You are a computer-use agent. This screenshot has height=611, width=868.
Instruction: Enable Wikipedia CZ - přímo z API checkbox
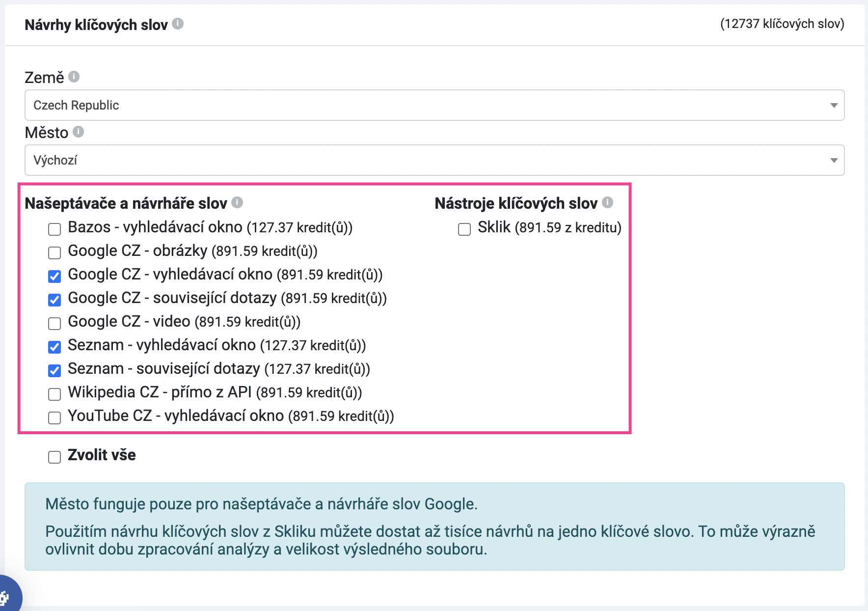(54, 394)
